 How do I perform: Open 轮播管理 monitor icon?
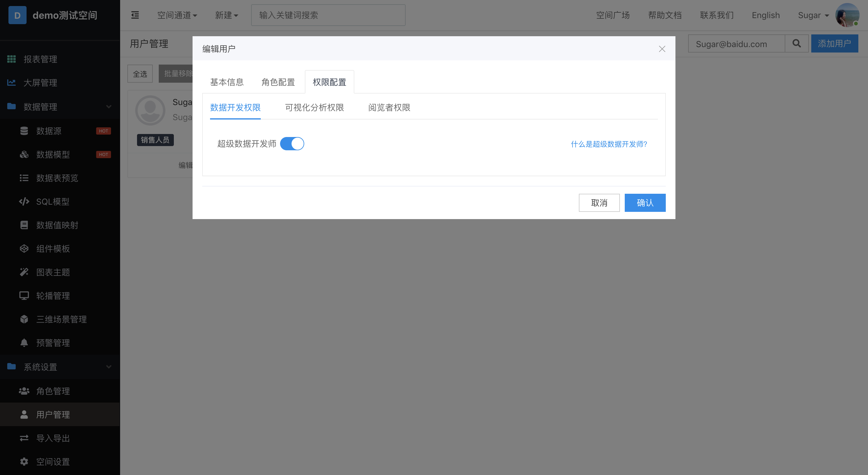point(24,295)
